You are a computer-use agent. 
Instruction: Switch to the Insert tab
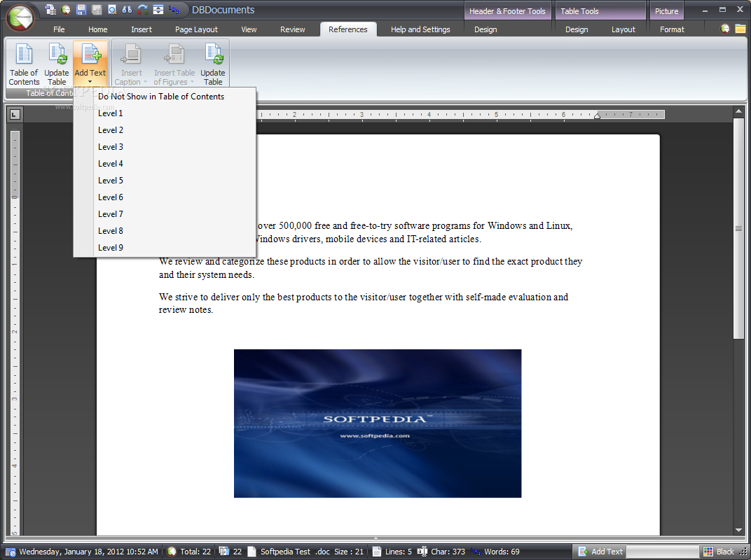click(142, 29)
